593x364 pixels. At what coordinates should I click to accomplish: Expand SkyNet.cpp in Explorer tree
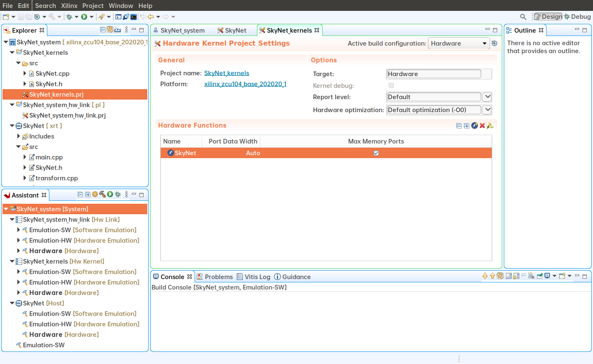25,74
